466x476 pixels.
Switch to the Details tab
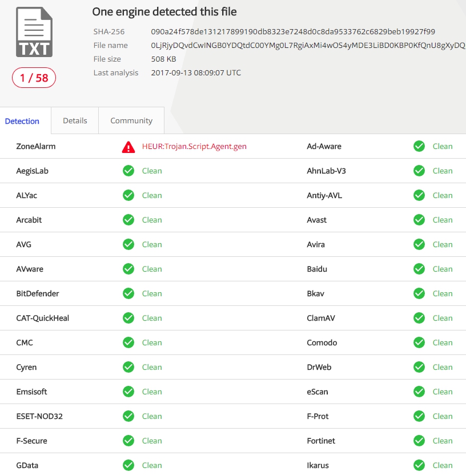point(75,120)
